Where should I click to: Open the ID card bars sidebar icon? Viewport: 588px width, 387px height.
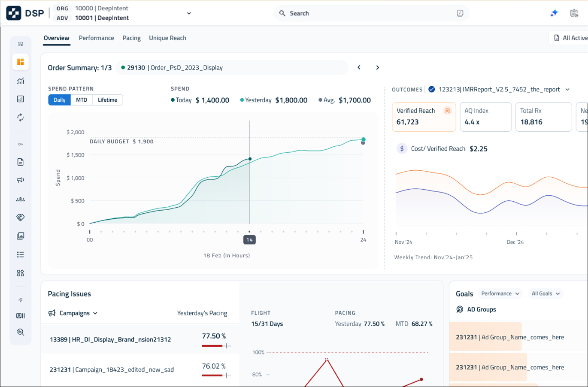tap(21, 316)
